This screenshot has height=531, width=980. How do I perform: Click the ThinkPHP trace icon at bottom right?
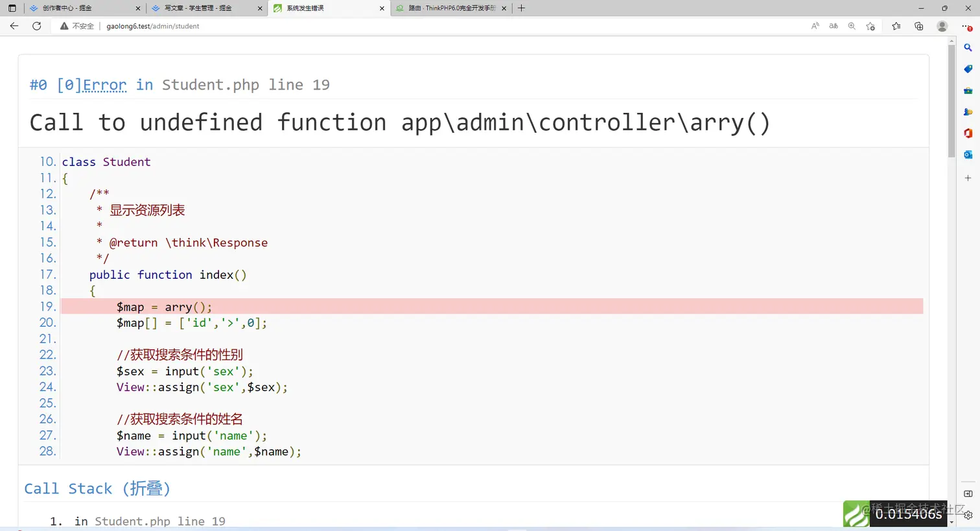coord(856,513)
